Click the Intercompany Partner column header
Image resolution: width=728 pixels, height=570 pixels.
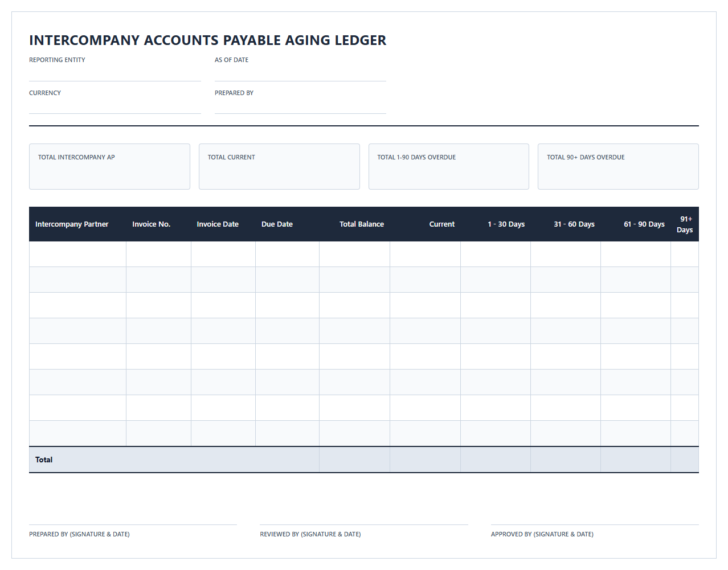[x=77, y=224]
